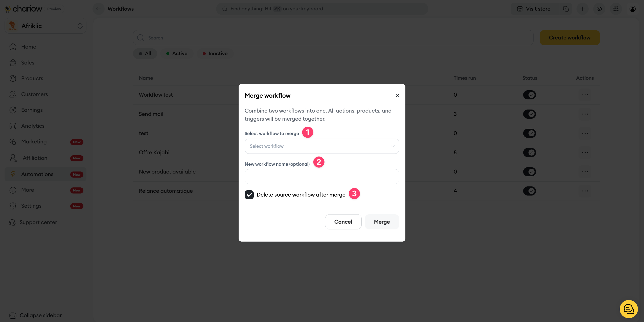
Task: Click the apps grid icon in header
Action: click(x=616, y=9)
